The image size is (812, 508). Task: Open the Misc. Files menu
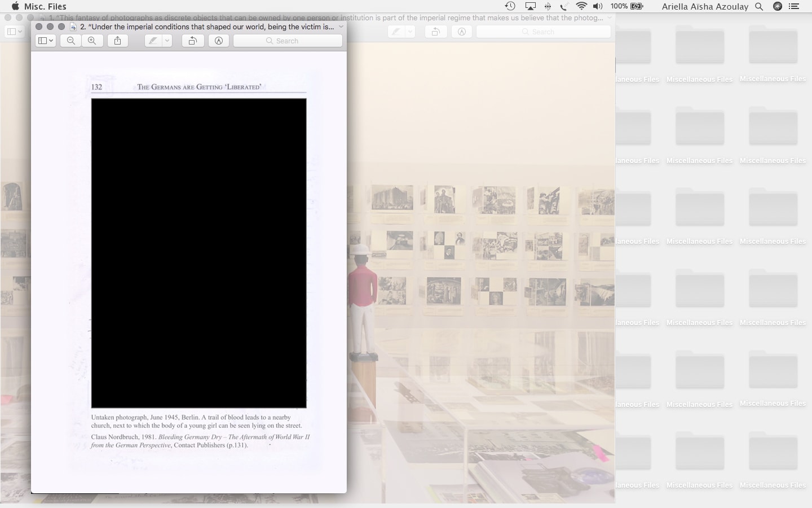(x=45, y=6)
